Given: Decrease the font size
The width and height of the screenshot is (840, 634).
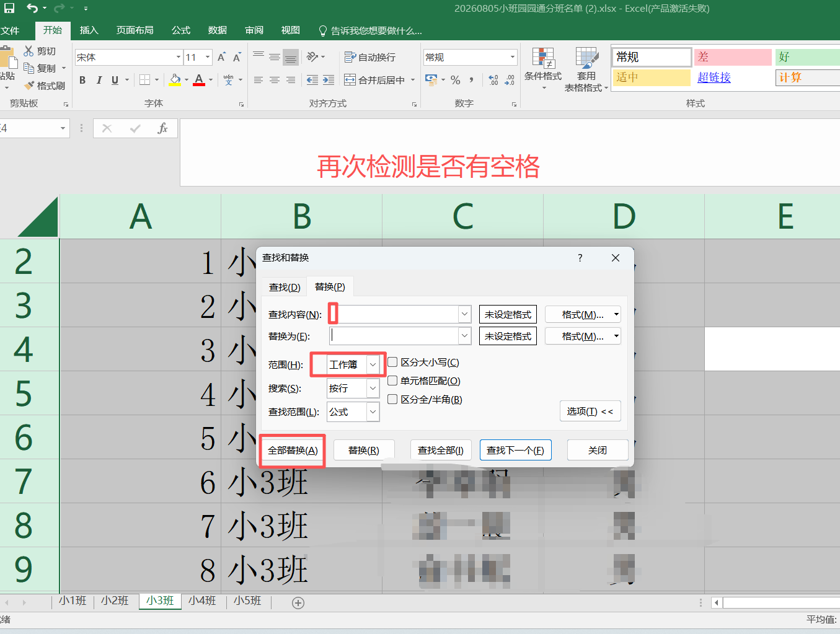Looking at the screenshot, I should click(237, 58).
